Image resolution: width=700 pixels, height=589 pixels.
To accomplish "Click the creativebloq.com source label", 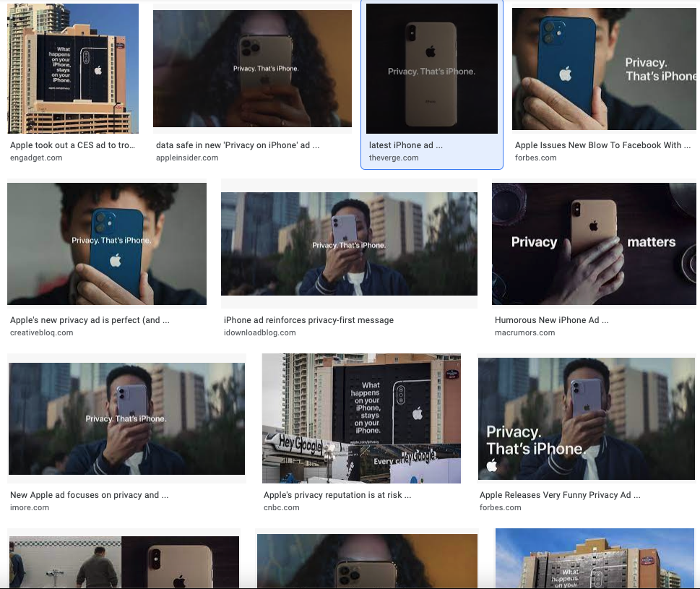I will click(41, 332).
